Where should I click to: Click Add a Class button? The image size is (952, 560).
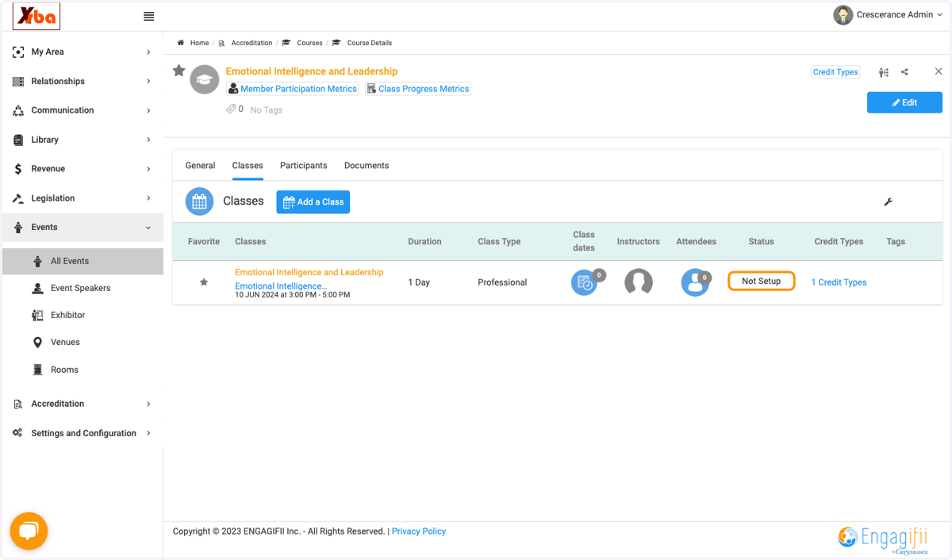[313, 202]
